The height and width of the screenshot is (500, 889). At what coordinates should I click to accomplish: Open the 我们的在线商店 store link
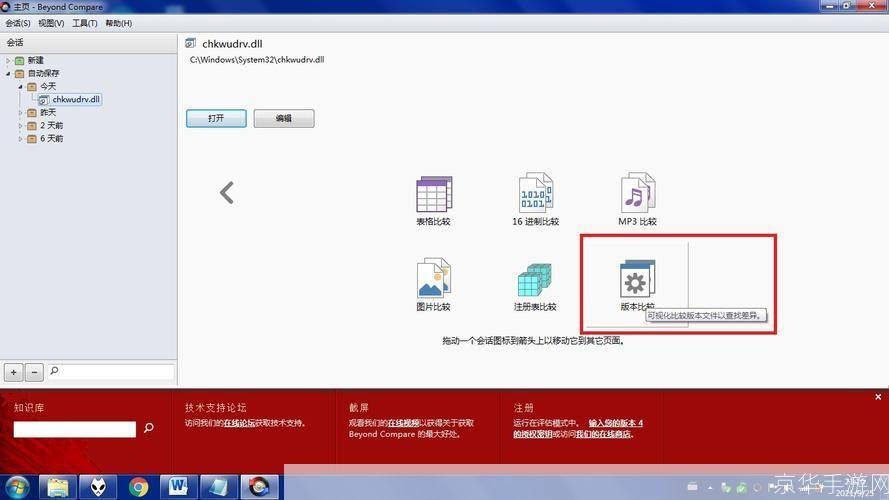pos(603,434)
